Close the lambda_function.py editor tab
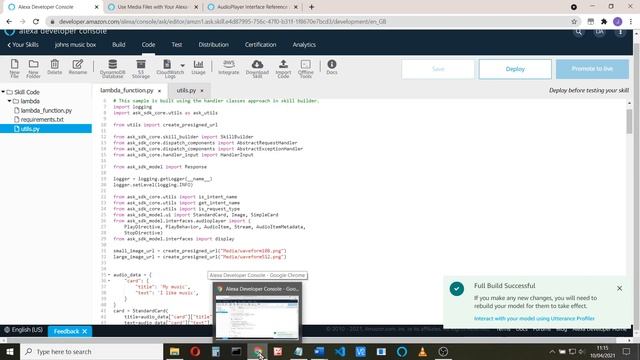Viewport: 640px width, 360px height. tap(160, 91)
